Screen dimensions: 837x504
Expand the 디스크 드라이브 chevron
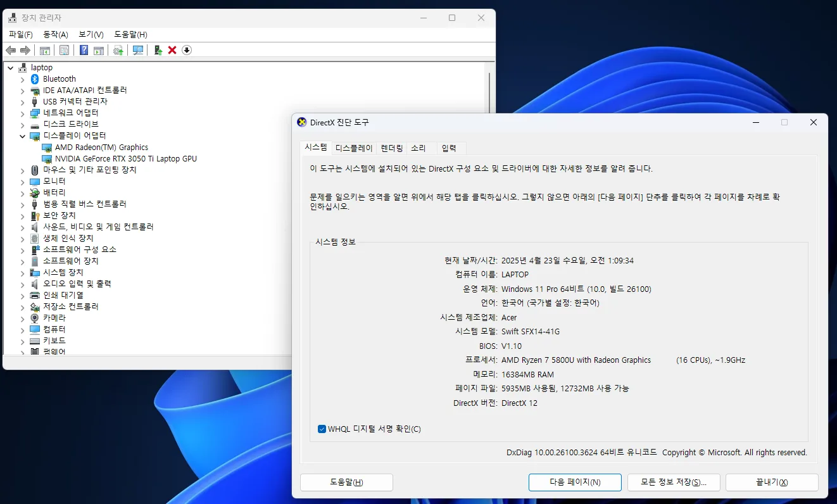coord(22,125)
